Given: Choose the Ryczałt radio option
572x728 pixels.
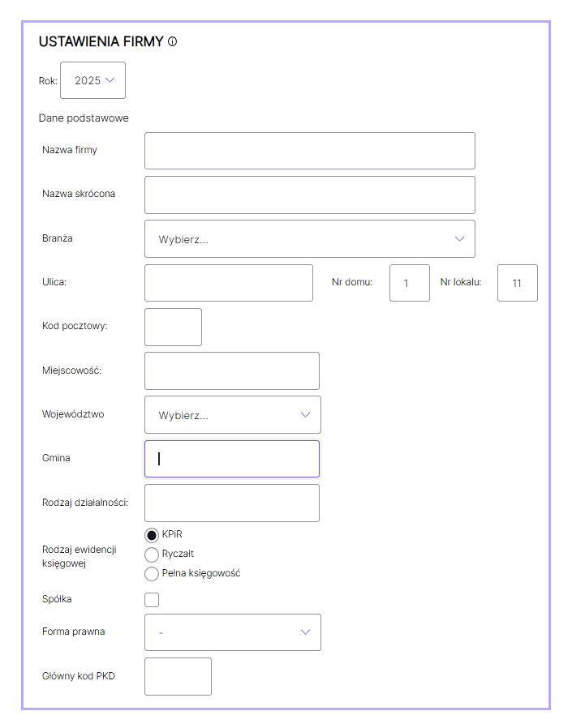Looking at the screenshot, I should coord(152,555).
